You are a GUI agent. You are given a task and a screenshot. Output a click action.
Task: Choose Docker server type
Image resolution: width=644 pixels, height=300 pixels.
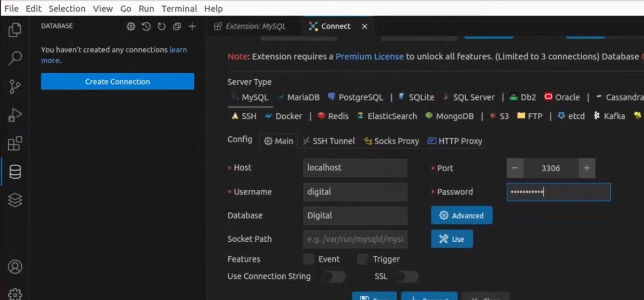click(284, 116)
